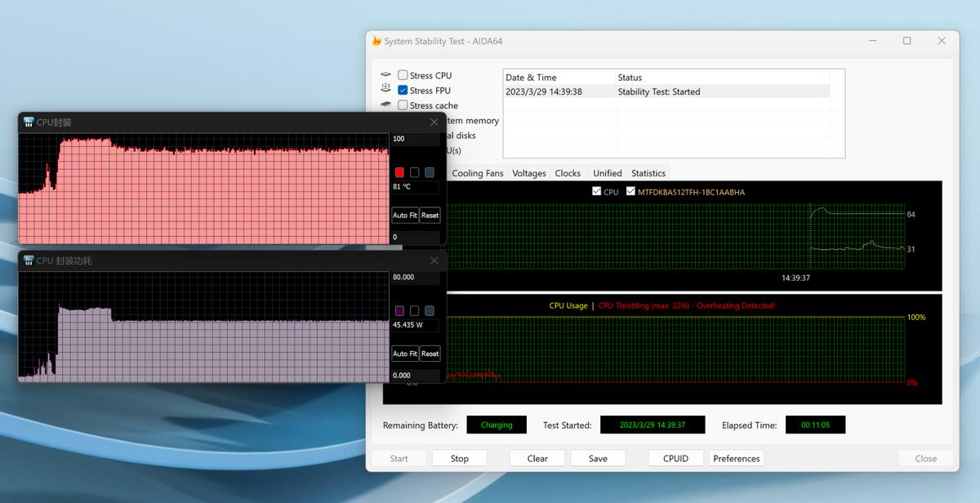Enable the Stress cache checkbox
This screenshot has width=980, height=503.
pos(403,105)
